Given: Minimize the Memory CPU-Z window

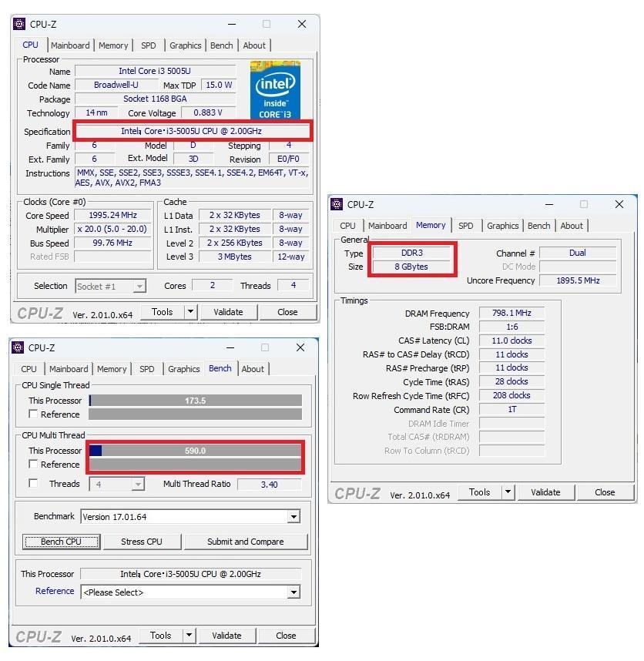Looking at the screenshot, I should pos(549,204).
